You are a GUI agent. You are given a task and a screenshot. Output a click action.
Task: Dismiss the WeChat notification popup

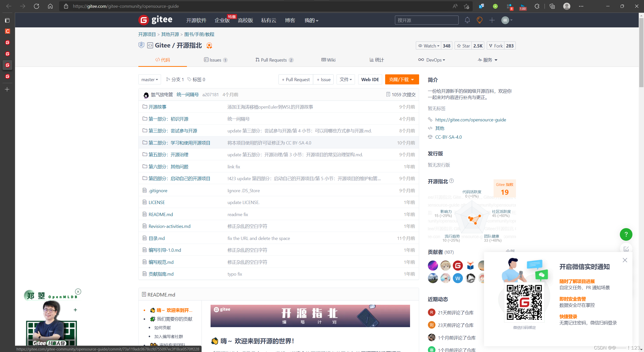(625, 260)
